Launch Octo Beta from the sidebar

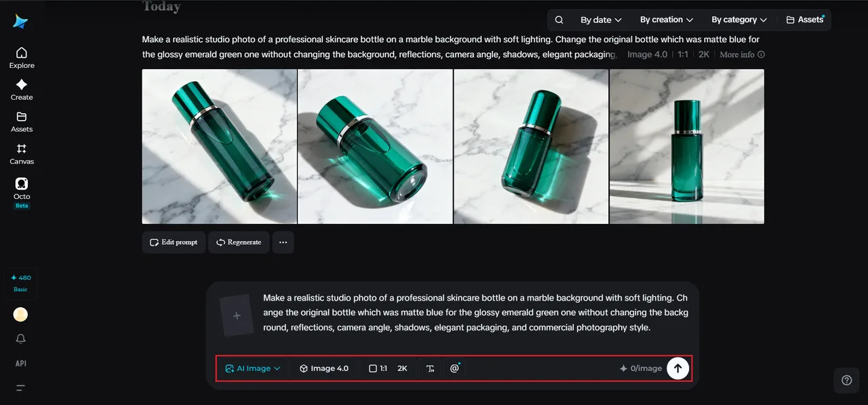click(22, 193)
